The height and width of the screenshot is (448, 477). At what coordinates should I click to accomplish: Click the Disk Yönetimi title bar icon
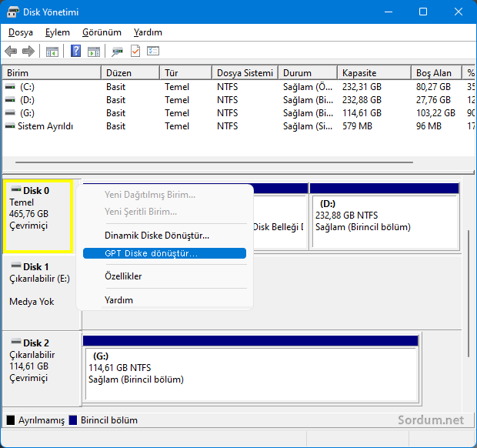click(x=12, y=12)
